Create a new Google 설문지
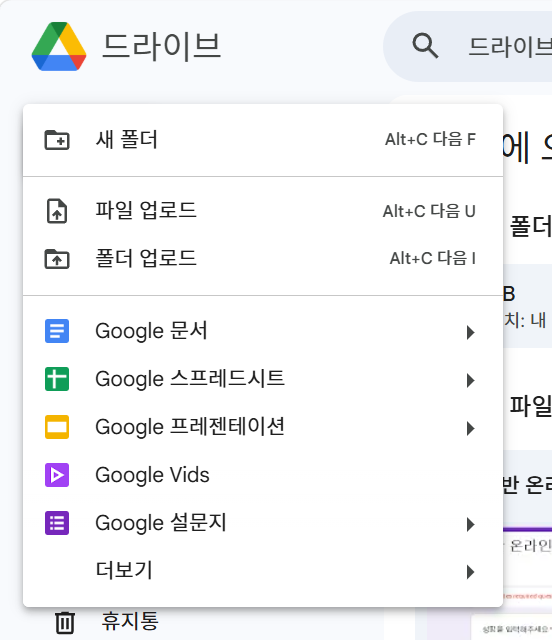This screenshot has width=552, height=640. (263, 523)
